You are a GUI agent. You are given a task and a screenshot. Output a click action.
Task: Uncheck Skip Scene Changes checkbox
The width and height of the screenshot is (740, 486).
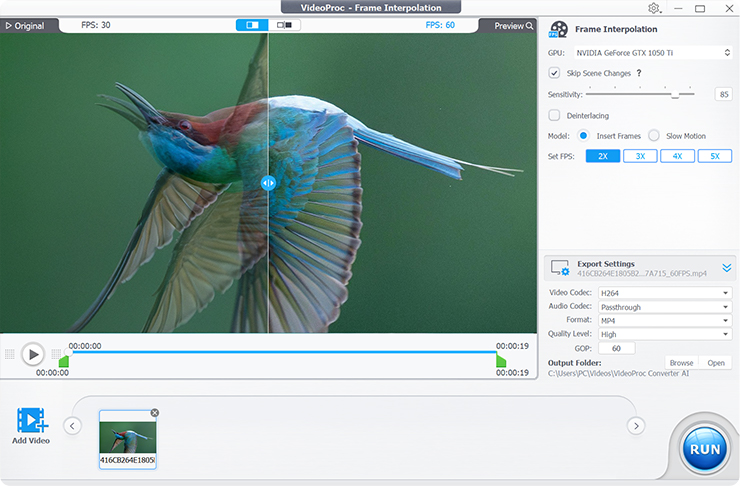[554, 73]
